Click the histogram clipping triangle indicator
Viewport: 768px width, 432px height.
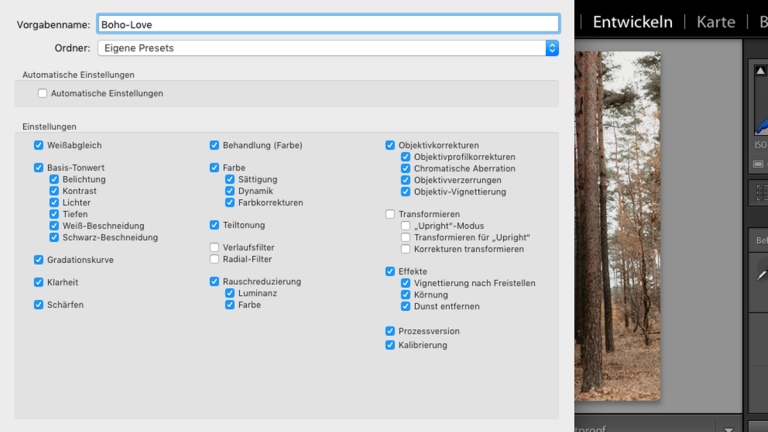[x=759, y=69]
